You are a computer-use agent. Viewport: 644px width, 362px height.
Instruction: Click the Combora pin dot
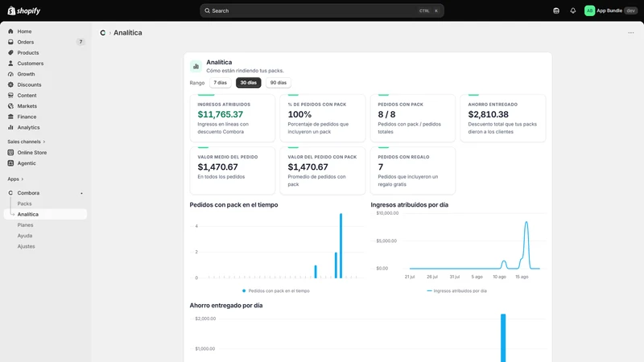pos(81,193)
